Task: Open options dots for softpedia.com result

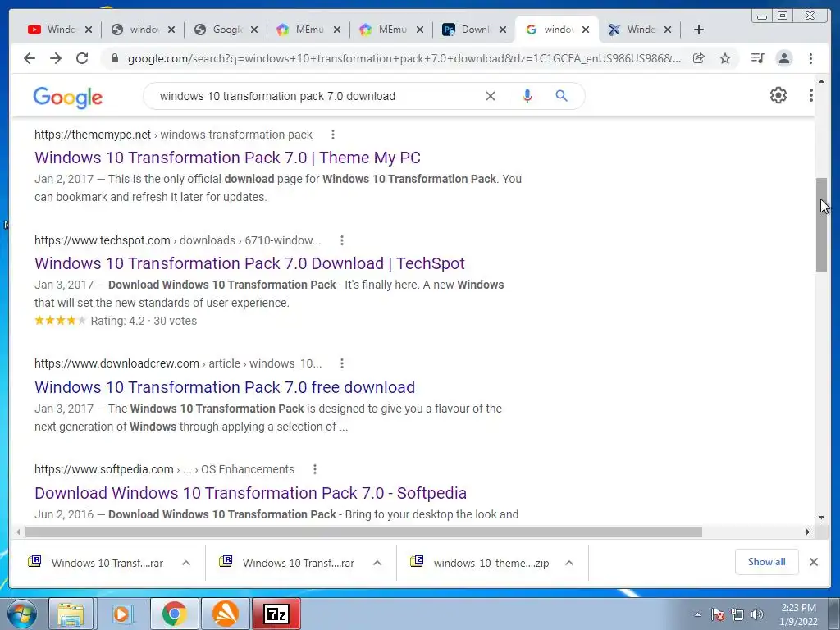Action: coord(315,469)
